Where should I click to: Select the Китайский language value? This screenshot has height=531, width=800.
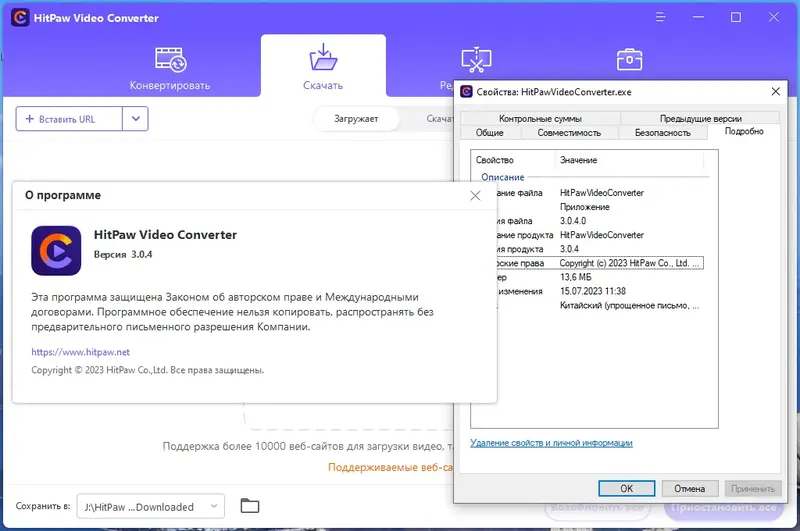pyautogui.click(x=630, y=306)
